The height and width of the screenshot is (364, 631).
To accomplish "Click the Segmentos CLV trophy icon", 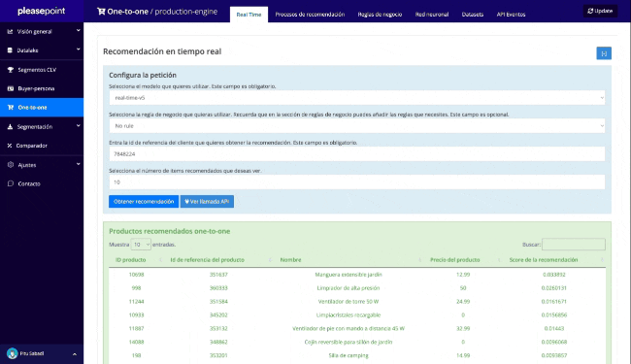I will pyautogui.click(x=11, y=70).
